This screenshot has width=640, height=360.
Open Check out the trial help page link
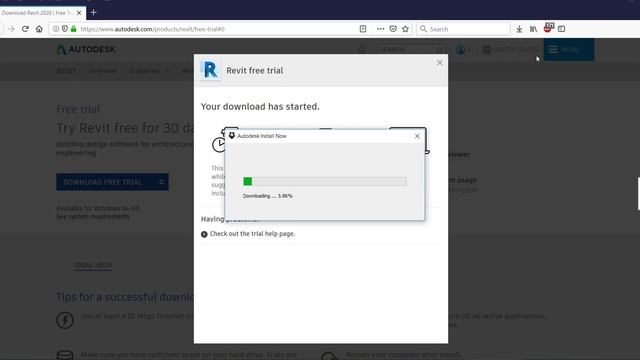tap(252, 234)
